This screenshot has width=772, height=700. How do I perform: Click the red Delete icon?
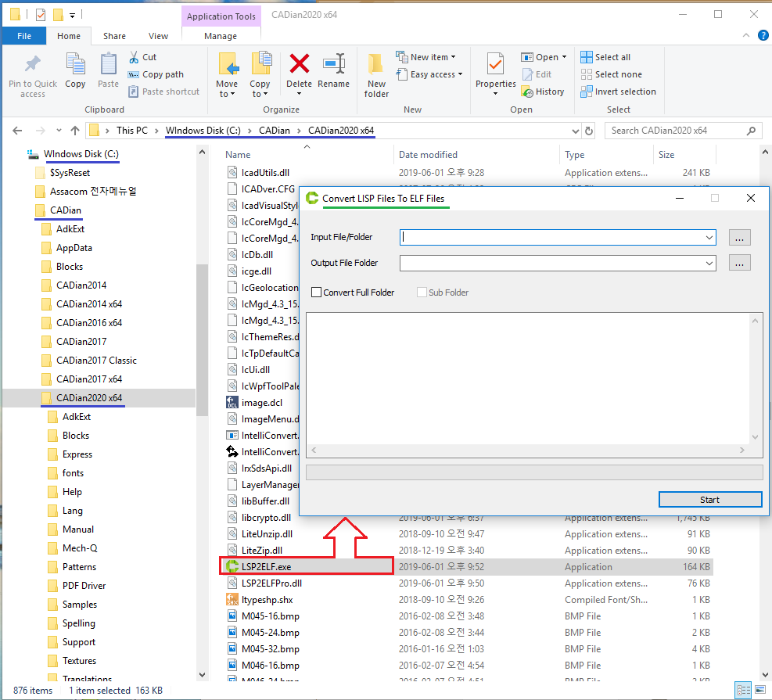300,63
